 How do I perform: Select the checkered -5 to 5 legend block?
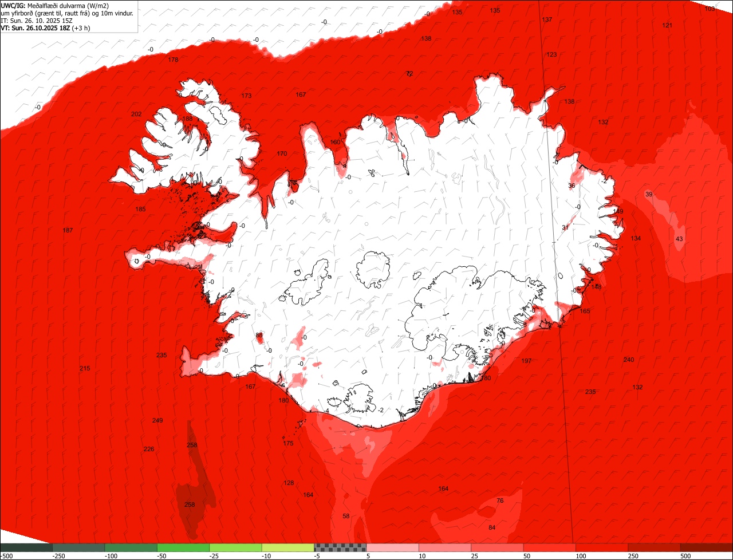pyautogui.click(x=340, y=547)
